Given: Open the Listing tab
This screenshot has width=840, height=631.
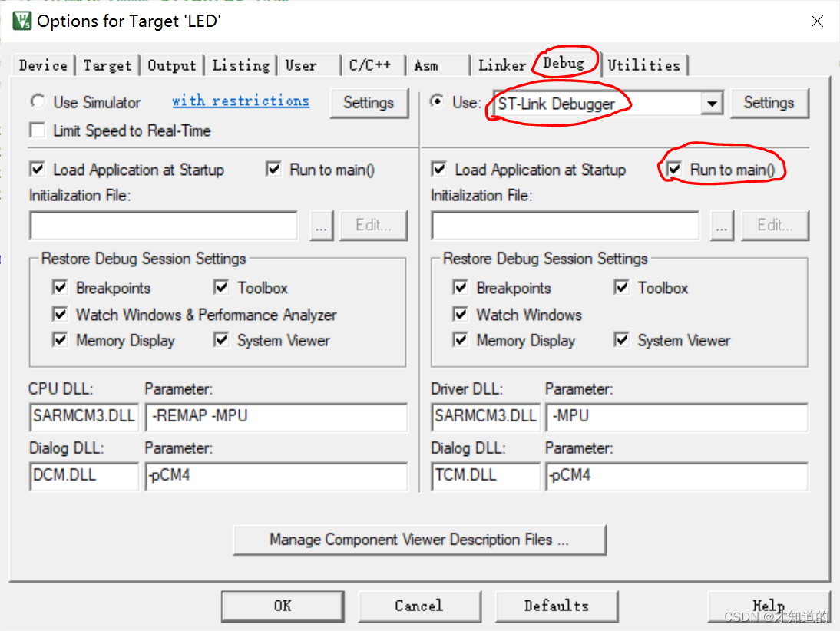Looking at the screenshot, I should [241, 65].
